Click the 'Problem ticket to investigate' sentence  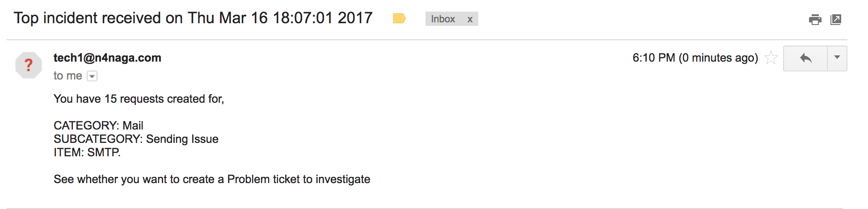(x=212, y=179)
